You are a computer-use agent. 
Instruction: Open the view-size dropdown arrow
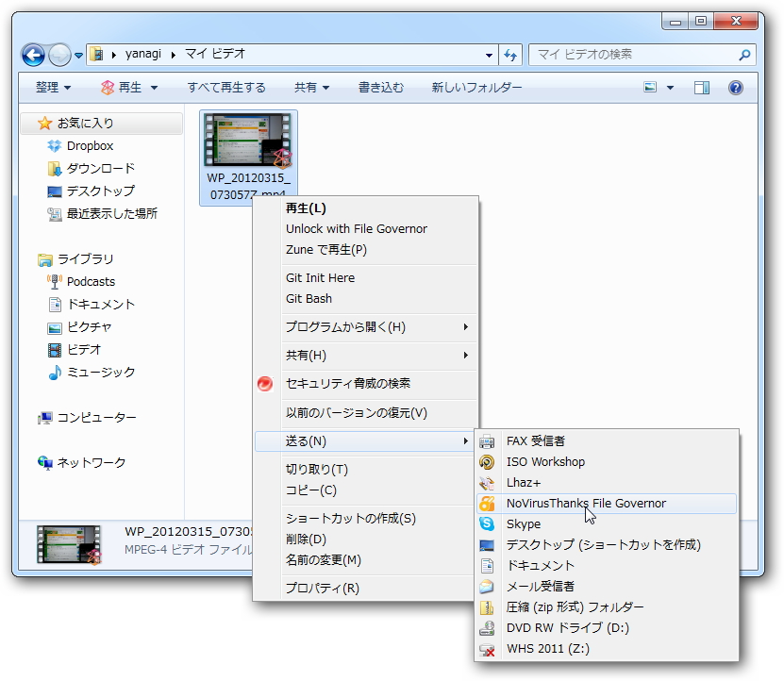click(672, 88)
